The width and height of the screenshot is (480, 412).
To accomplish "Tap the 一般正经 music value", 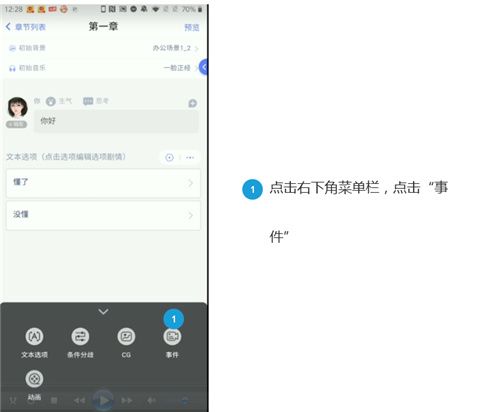I will [x=177, y=68].
